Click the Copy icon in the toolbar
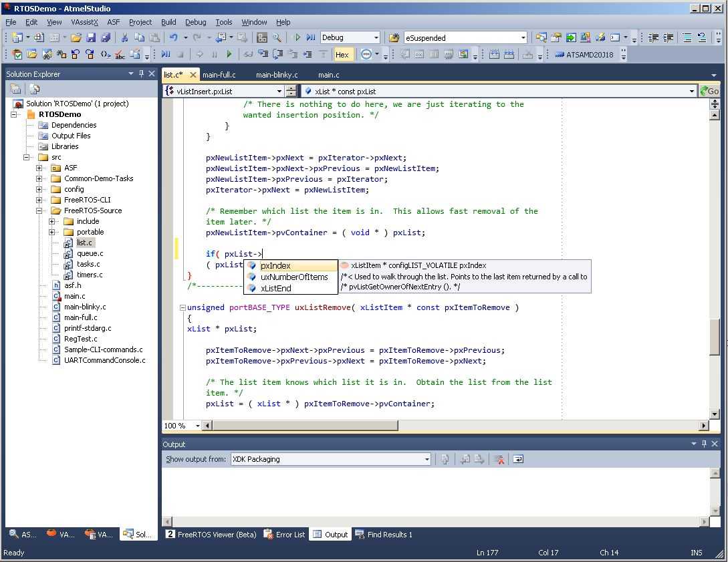 click(x=139, y=37)
